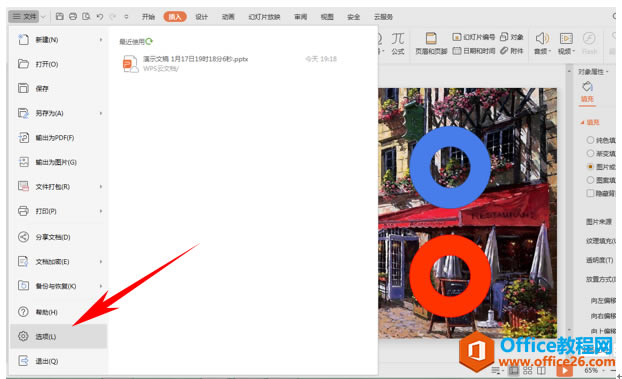Click the 音频 (Audio) speaker icon
This screenshot has height=379, width=622.
tap(542, 38)
